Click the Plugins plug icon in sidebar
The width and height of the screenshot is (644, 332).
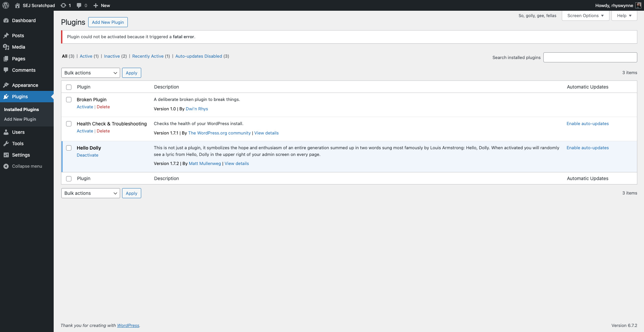(6, 97)
